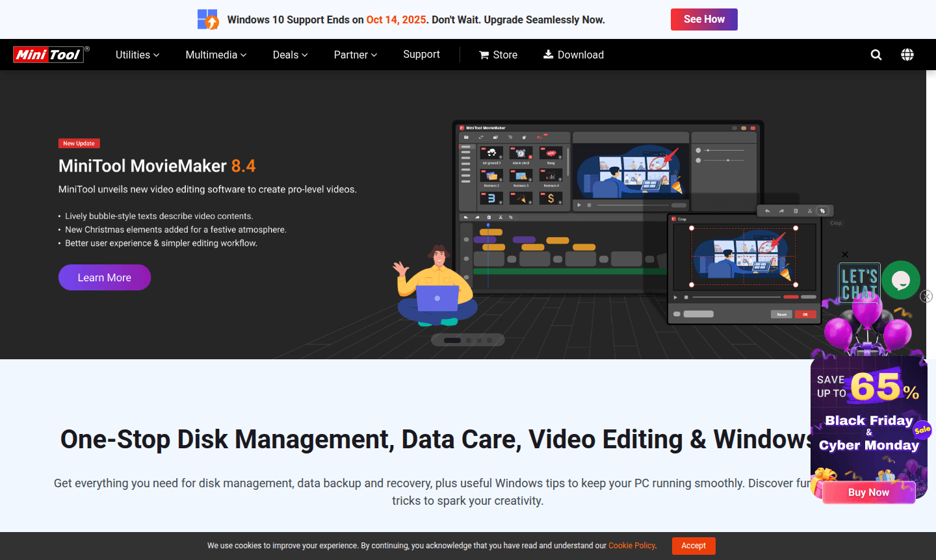
Task: Expand the Partner dropdown
Action: point(355,55)
